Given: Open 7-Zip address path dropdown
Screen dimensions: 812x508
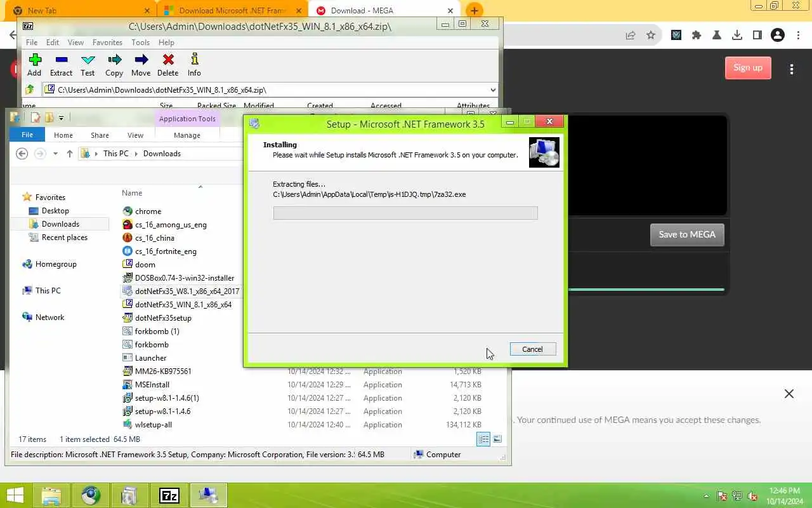Looking at the screenshot, I should coord(493,90).
